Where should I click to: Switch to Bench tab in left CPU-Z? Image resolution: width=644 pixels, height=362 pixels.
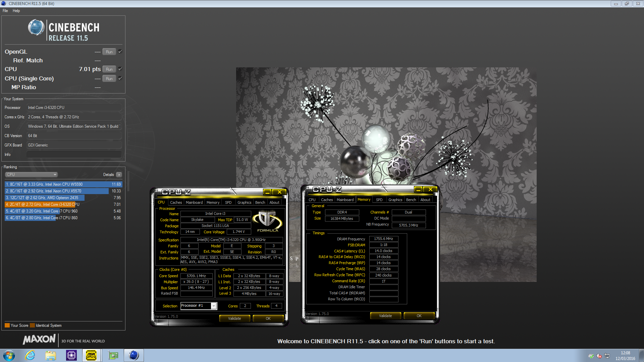[x=260, y=202]
